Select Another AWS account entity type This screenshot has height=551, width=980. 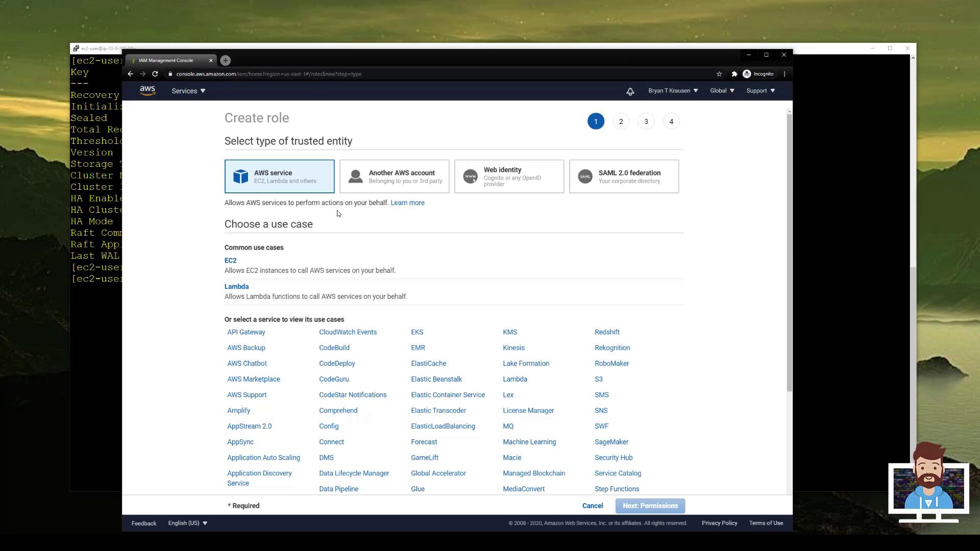click(x=394, y=177)
